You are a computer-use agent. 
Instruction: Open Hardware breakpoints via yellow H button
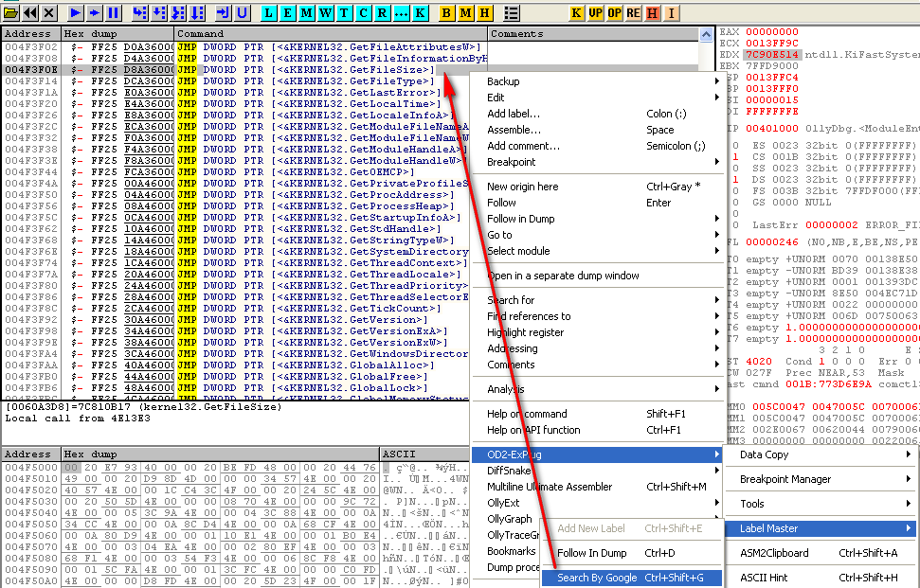tap(485, 12)
